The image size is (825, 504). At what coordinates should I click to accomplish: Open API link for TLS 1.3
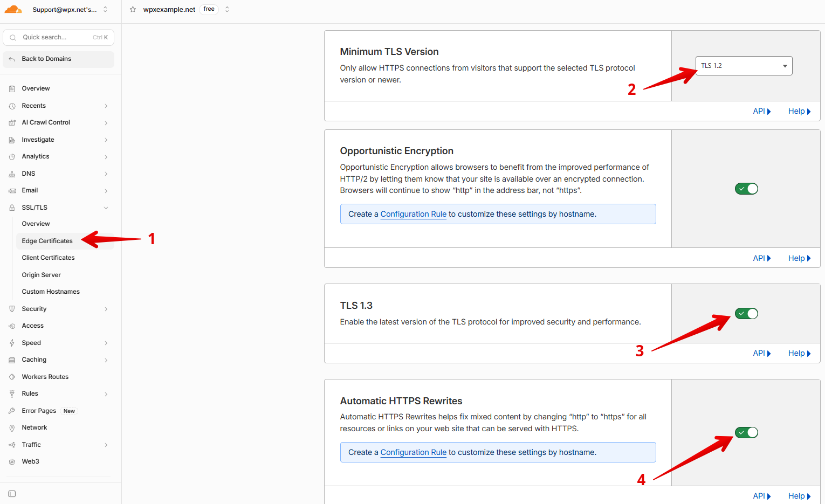(x=762, y=353)
